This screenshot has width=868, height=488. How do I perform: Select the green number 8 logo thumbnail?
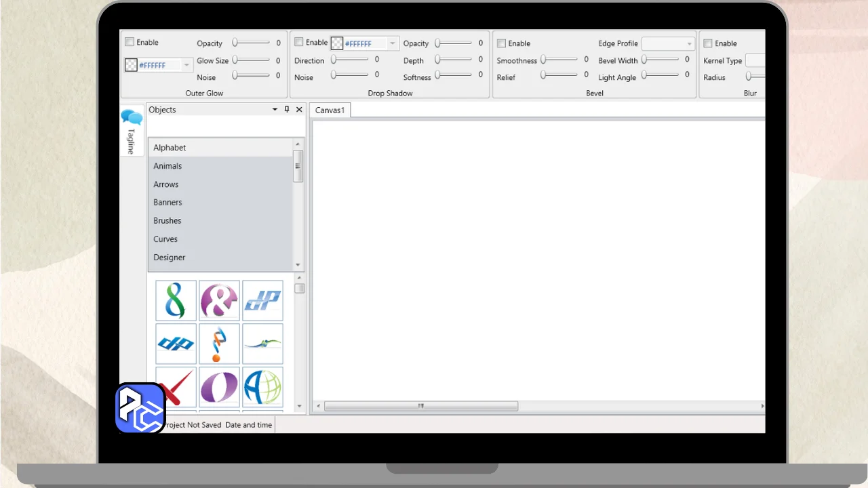pos(176,300)
